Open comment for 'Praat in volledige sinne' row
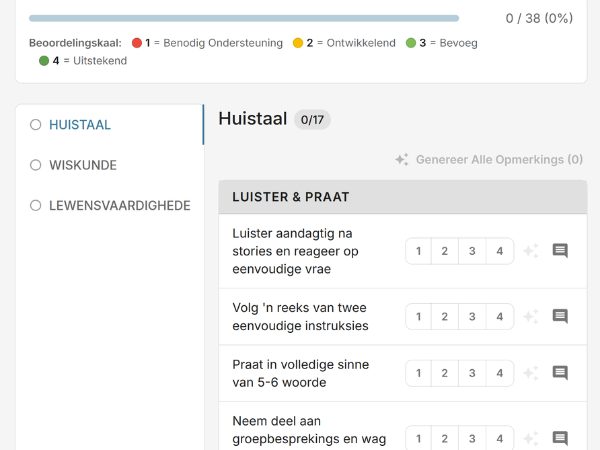Viewport: 600px width, 450px height. [560, 373]
